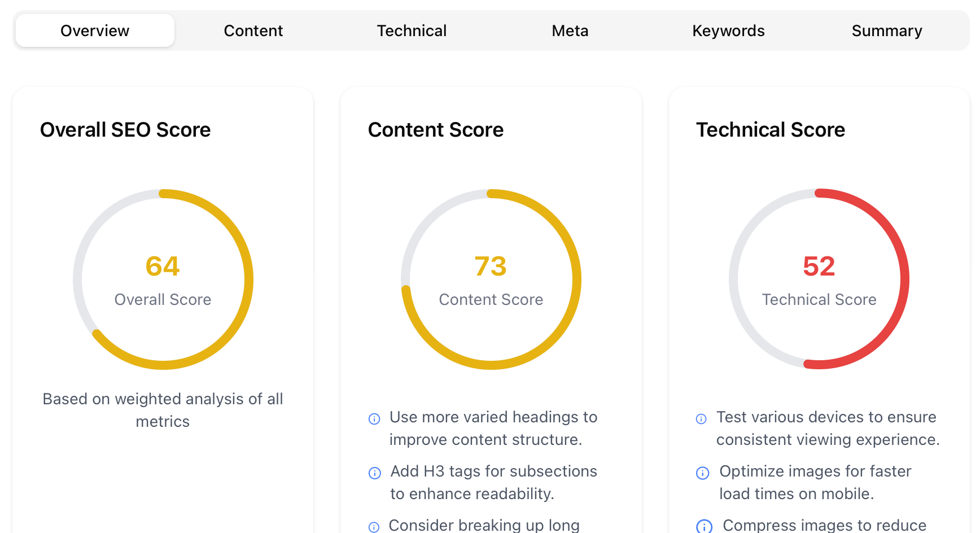Open the Technical tab

click(x=412, y=30)
